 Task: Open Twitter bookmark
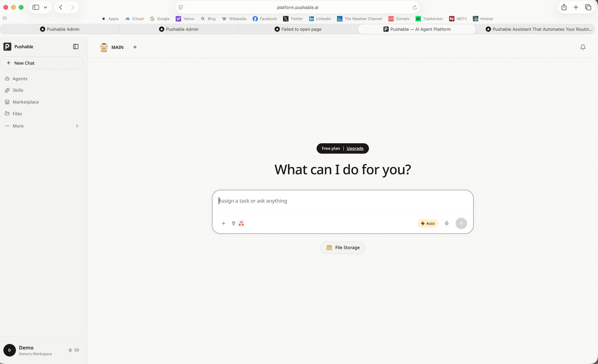[293, 19]
